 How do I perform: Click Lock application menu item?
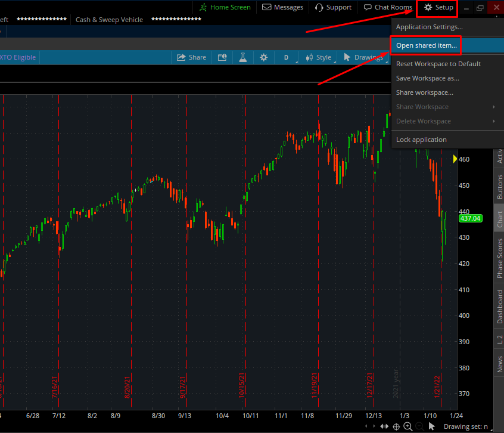click(421, 140)
